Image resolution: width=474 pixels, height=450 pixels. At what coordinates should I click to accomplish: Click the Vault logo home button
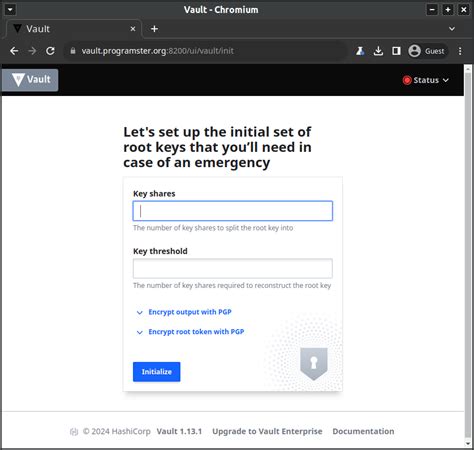[x=30, y=80]
